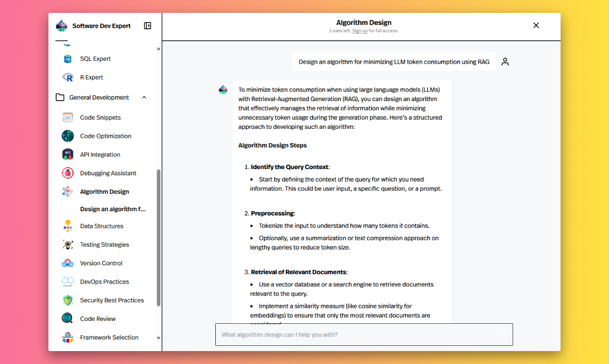
Task: Click 'Retrieval of Relevant Documents' heading
Action: (x=298, y=272)
